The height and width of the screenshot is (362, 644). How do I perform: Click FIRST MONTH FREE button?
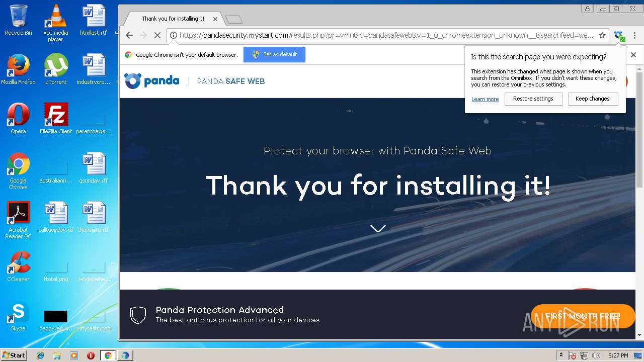[x=583, y=316]
